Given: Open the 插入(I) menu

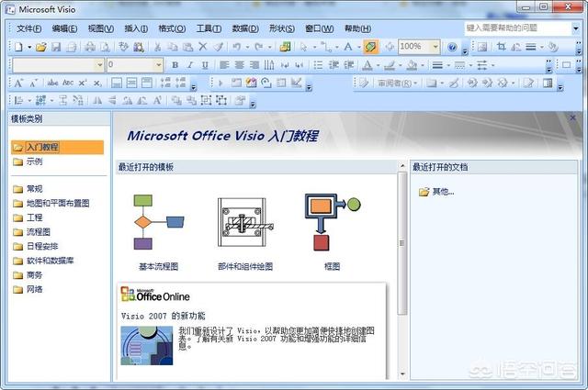Looking at the screenshot, I should tap(136, 28).
